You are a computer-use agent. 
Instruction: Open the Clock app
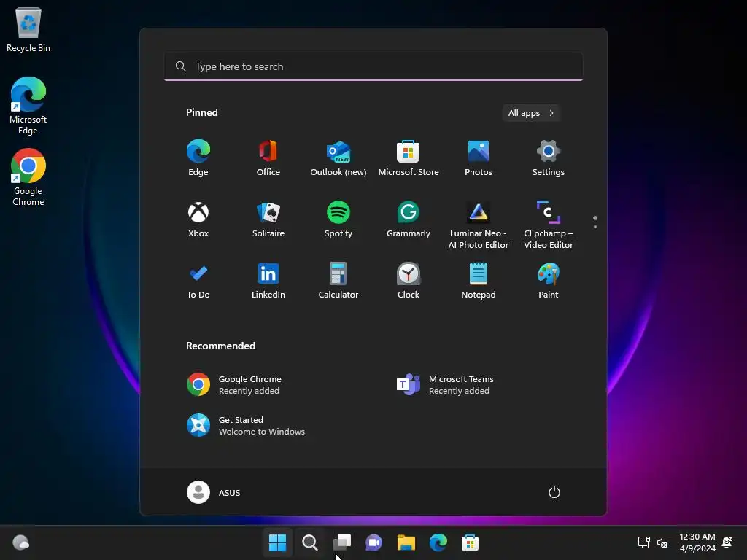tap(409, 281)
